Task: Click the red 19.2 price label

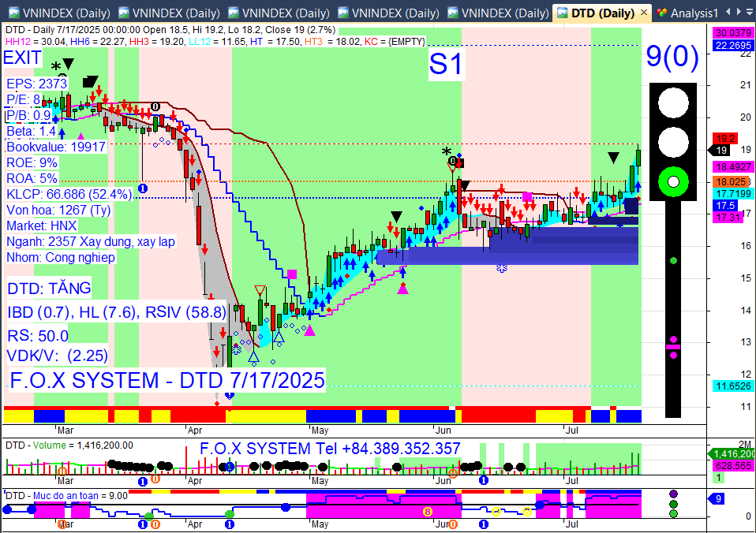Action: tap(725, 139)
